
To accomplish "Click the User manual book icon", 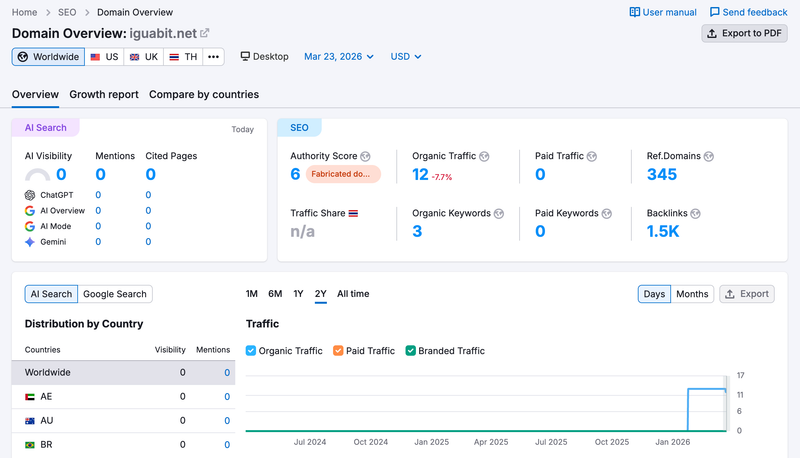I will [634, 12].
